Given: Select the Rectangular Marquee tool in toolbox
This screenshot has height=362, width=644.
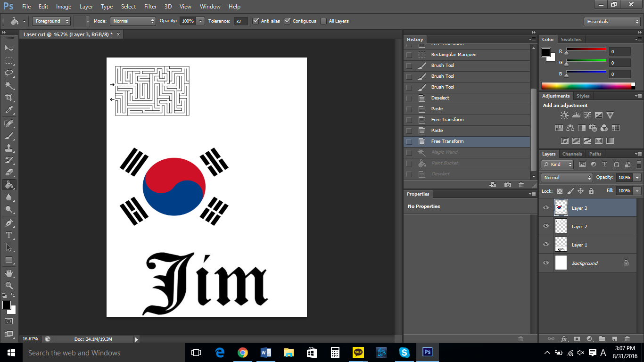Looking at the screenshot, I should pos(9,60).
